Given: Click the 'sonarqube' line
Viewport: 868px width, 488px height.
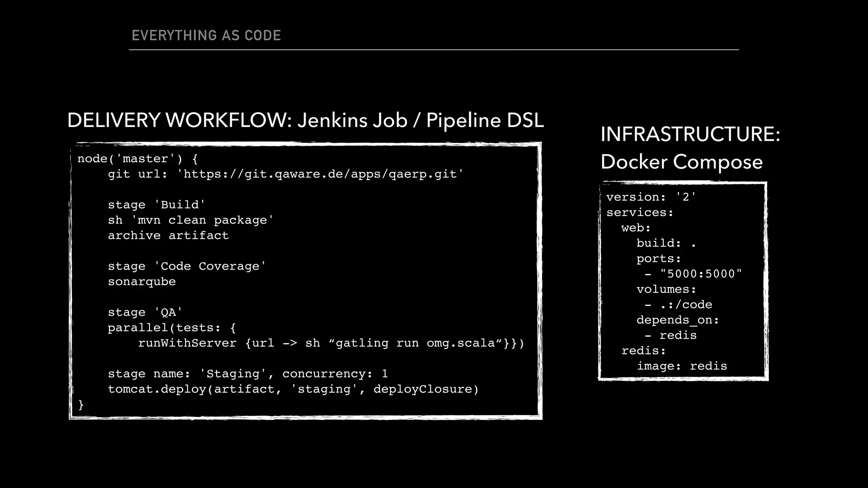Looking at the screenshot, I should (142, 282).
